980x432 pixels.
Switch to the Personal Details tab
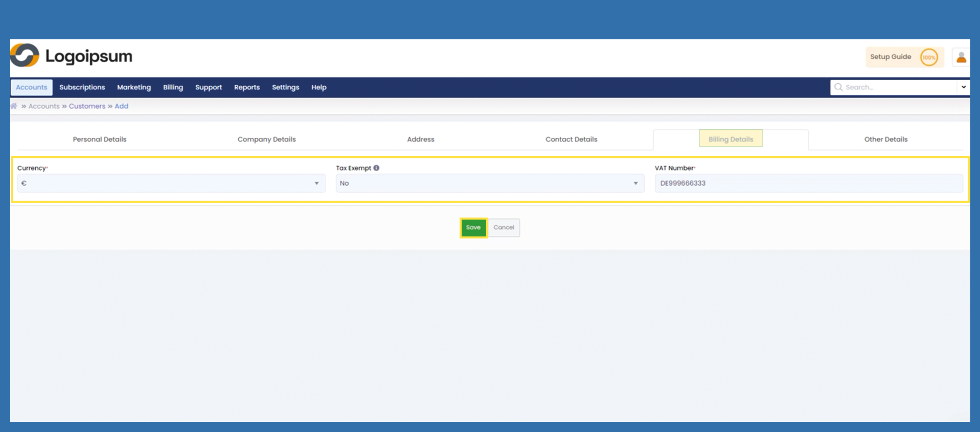click(99, 139)
